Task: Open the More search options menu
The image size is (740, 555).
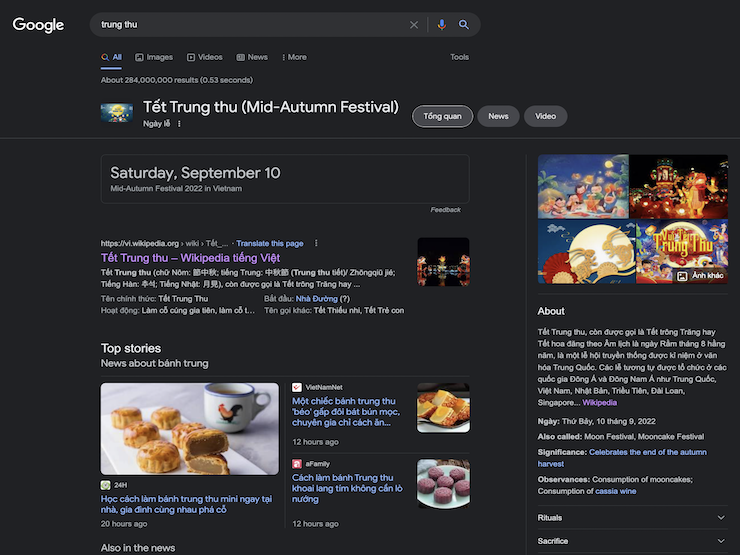Action: (294, 57)
